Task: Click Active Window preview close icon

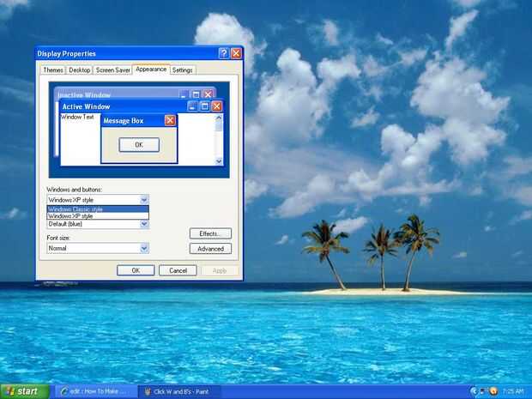Action: (x=217, y=106)
